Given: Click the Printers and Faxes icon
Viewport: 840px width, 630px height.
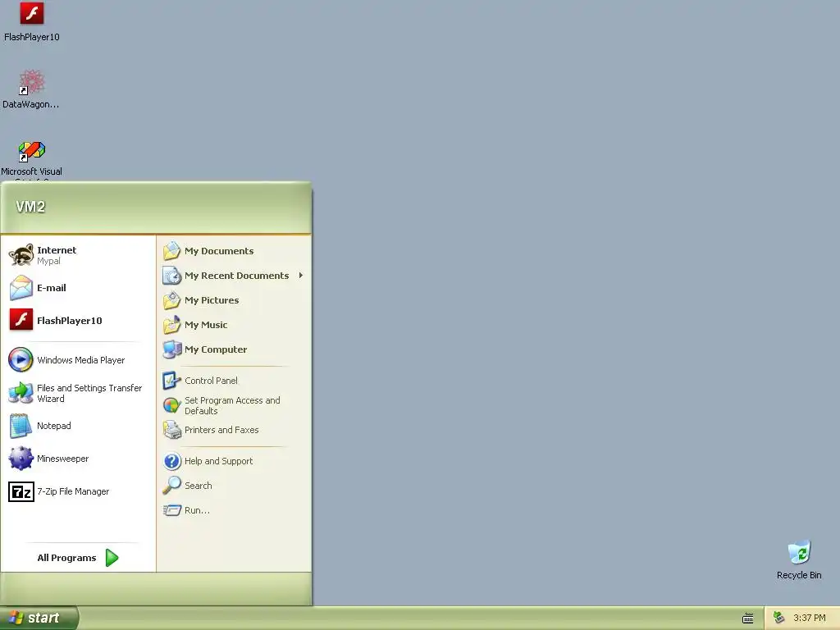Looking at the screenshot, I should click(172, 430).
